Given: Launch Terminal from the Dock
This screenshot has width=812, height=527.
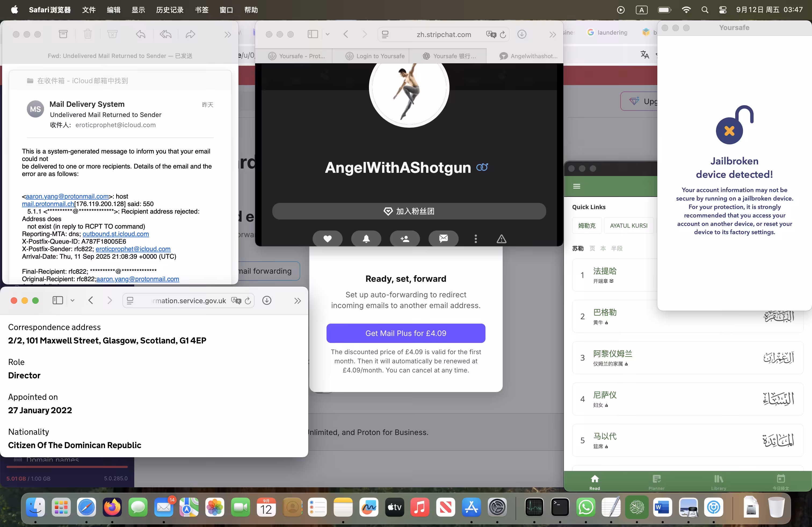Looking at the screenshot, I should pyautogui.click(x=560, y=507).
